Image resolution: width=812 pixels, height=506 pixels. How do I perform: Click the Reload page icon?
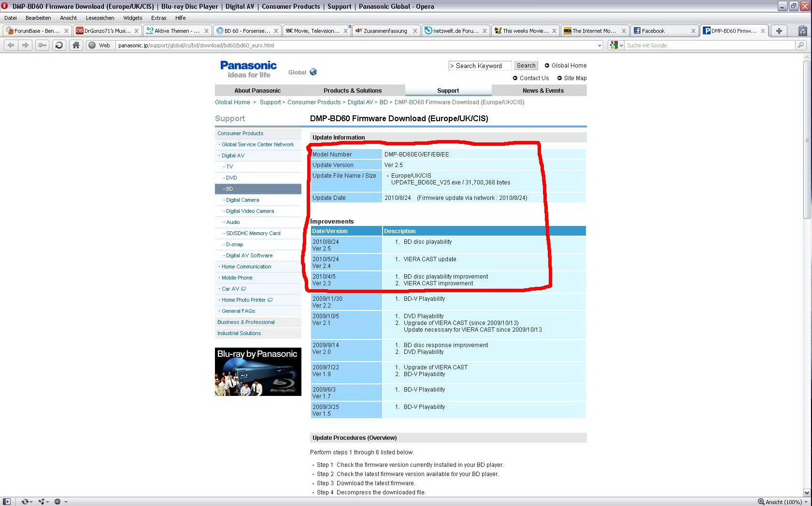tap(59, 45)
